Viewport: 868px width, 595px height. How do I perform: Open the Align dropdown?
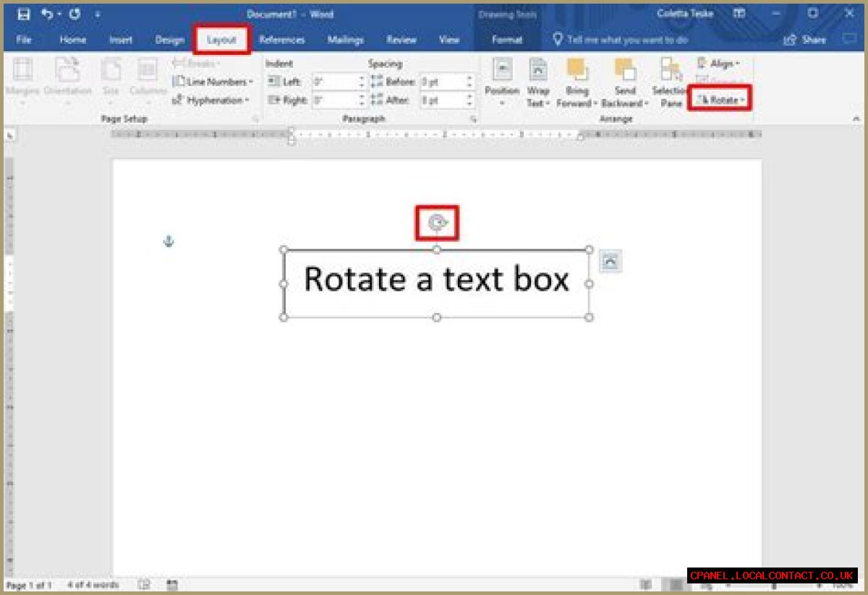point(718,64)
